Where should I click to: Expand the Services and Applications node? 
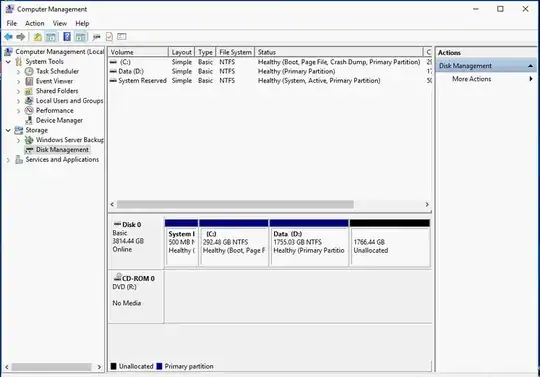(x=8, y=160)
